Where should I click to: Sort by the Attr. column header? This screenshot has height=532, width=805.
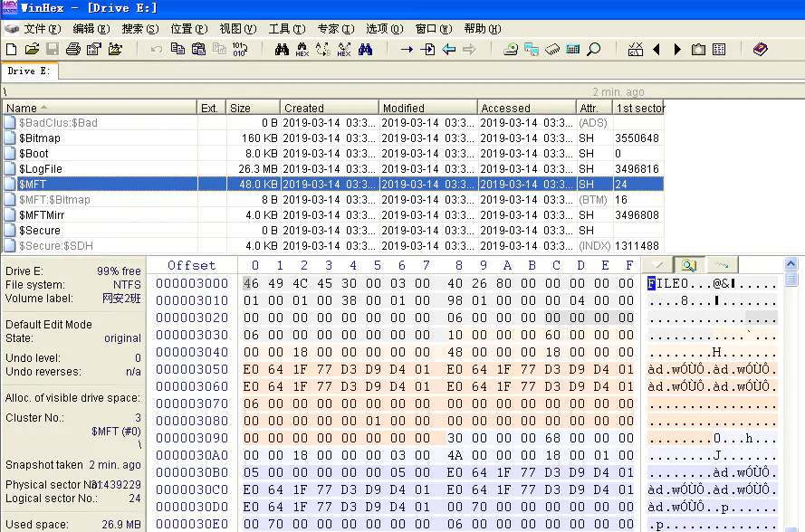pos(594,108)
